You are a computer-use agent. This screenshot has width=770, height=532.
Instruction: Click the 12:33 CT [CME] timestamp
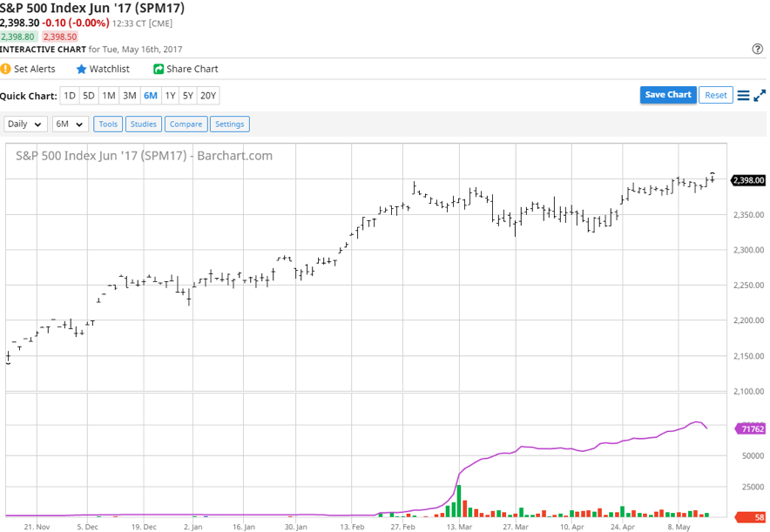pos(142,24)
